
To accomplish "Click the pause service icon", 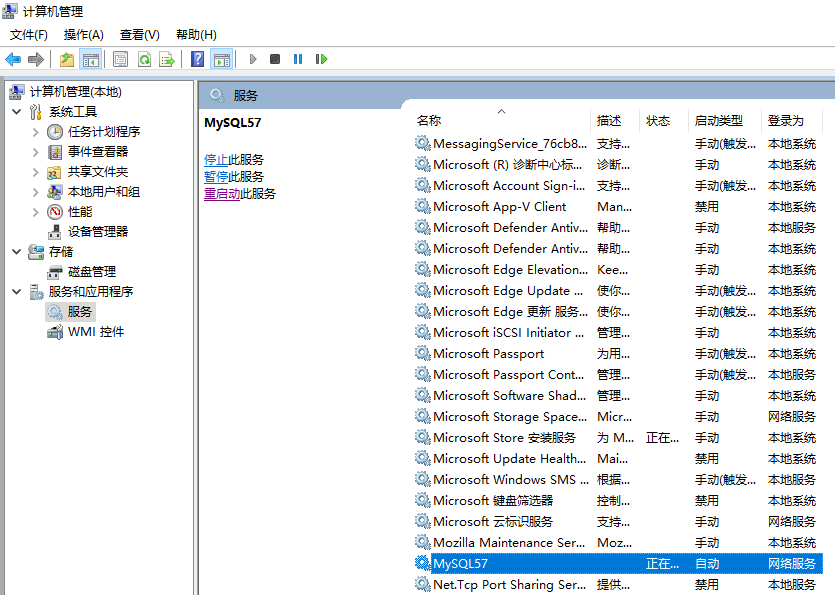I will [298, 59].
